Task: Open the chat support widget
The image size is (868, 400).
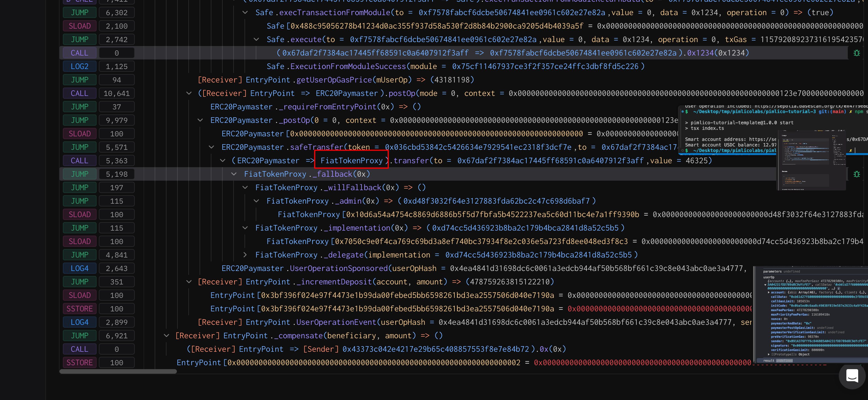Action: pyautogui.click(x=852, y=376)
